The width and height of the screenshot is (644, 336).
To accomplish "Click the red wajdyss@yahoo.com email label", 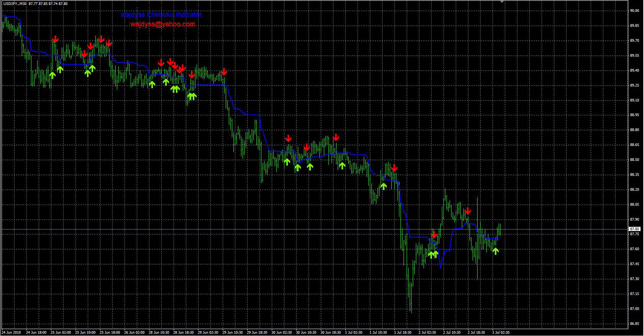I will 163,24.
